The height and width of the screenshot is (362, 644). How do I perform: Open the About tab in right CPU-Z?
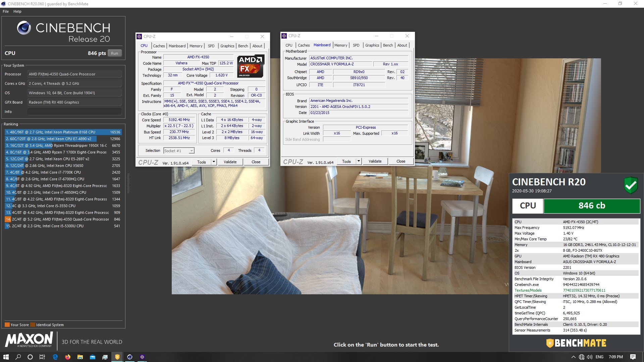[402, 45]
